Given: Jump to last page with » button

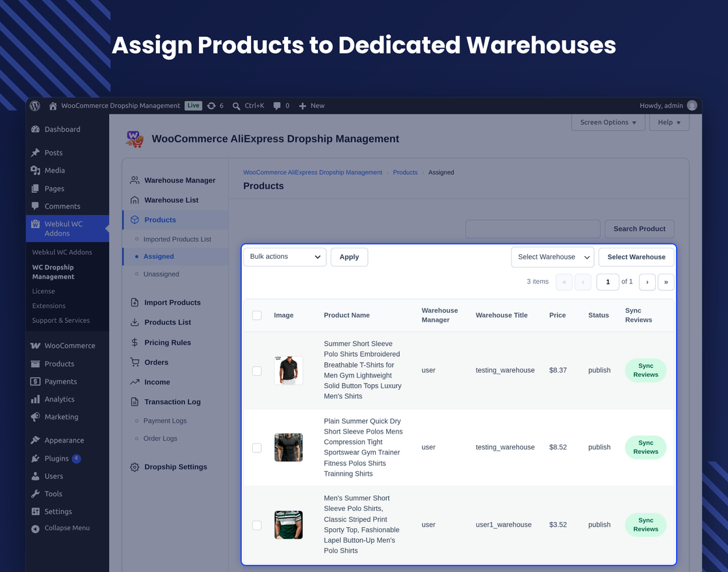Looking at the screenshot, I should [x=666, y=282].
